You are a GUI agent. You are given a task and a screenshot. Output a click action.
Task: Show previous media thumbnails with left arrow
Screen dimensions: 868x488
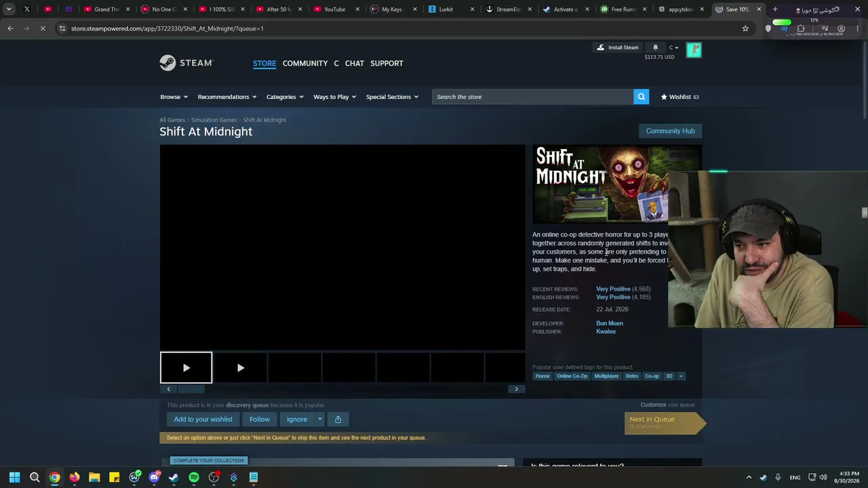(168, 389)
